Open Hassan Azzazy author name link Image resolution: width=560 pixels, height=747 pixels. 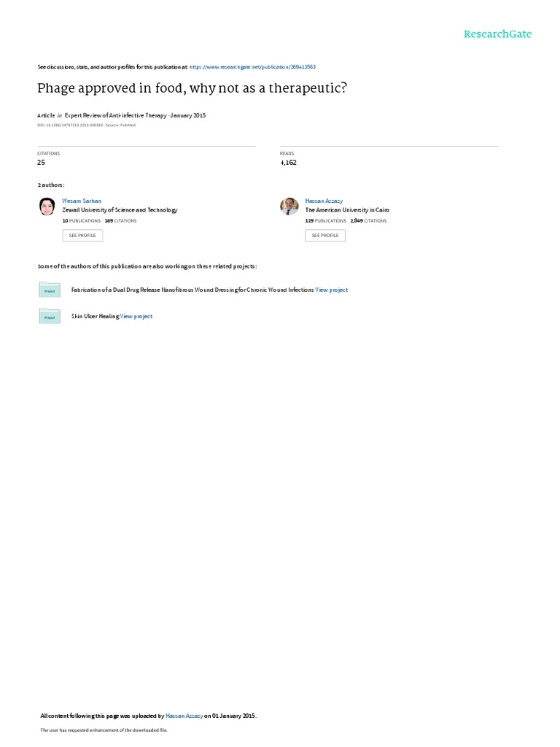(x=324, y=201)
